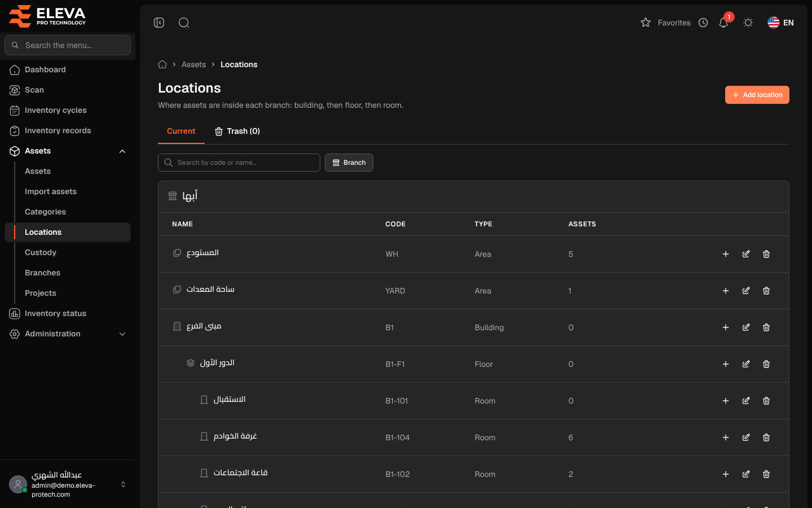Go to home breadcrumb icon
Screen dimensions: 812x508
point(162,64)
